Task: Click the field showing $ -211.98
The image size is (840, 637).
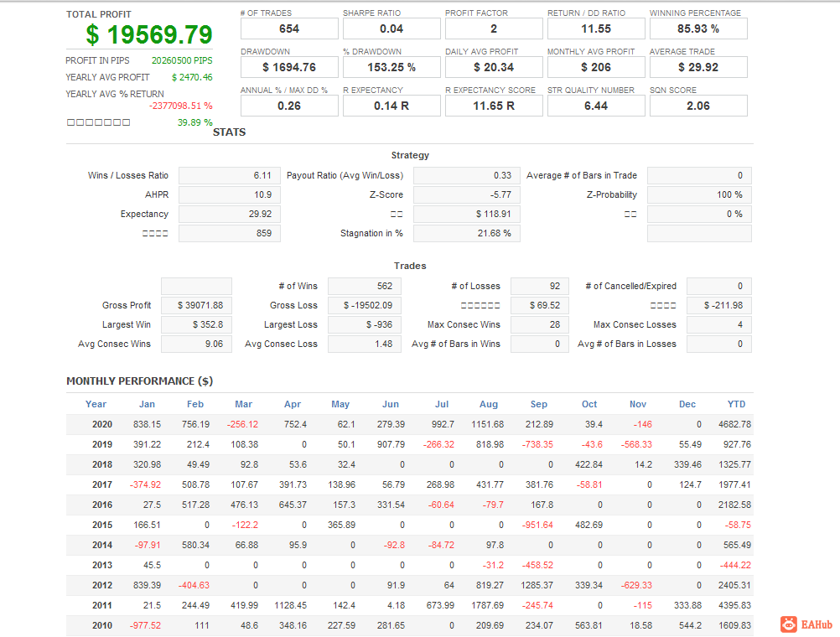Action: tap(719, 305)
